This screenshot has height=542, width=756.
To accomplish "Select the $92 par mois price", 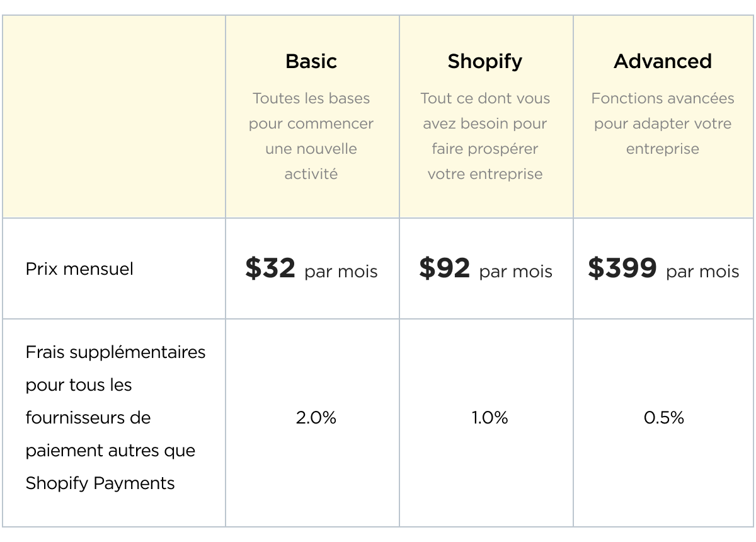I will click(486, 269).
